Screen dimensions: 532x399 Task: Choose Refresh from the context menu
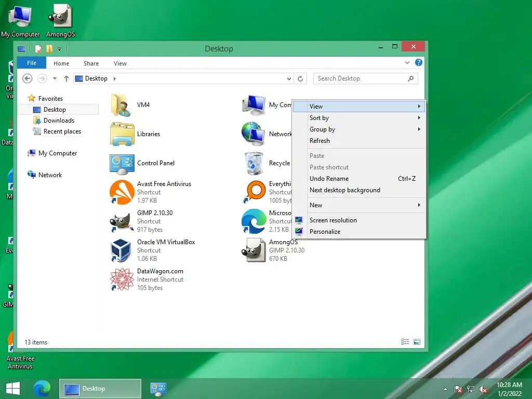359,141
